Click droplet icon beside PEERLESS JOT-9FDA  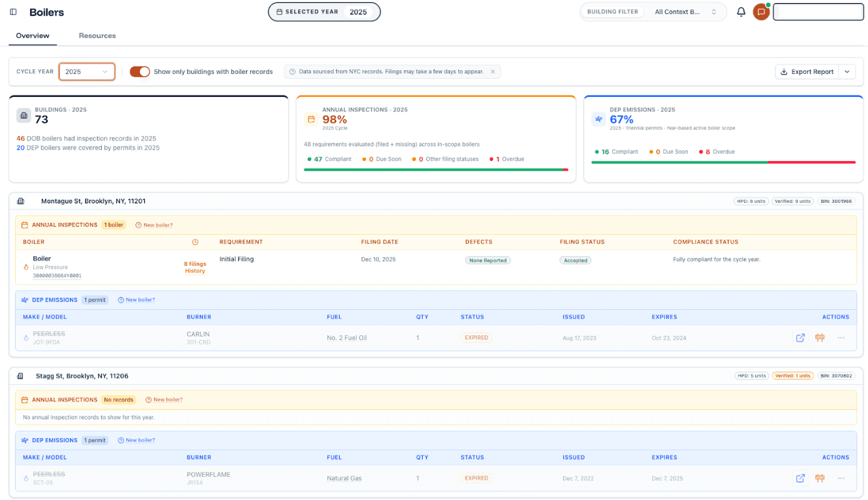pos(26,338)
